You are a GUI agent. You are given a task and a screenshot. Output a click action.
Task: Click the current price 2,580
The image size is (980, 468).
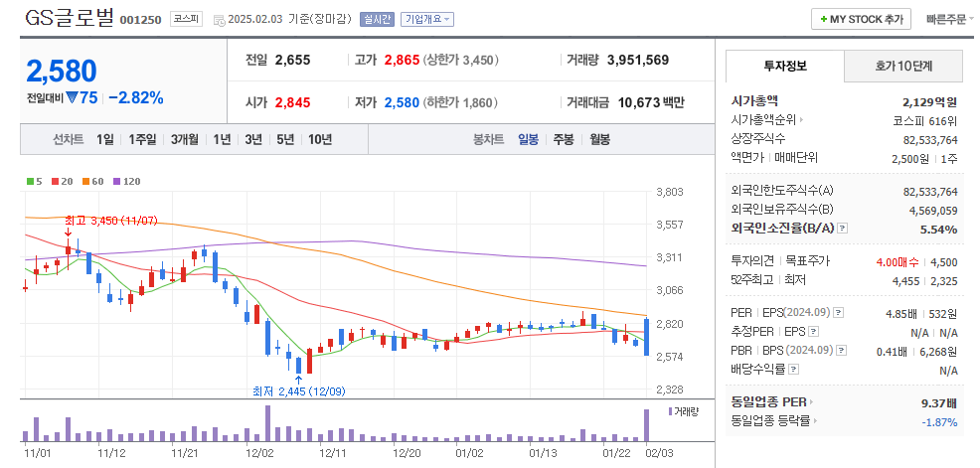click(62, 72)
